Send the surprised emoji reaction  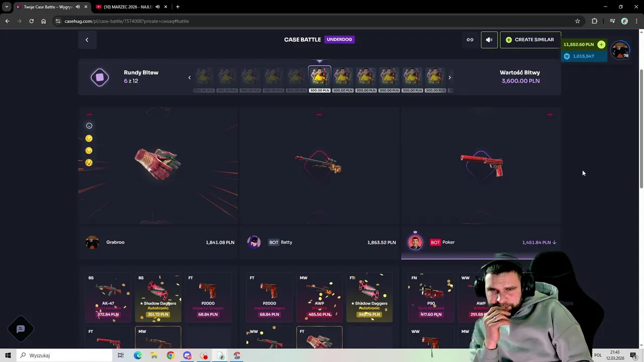(x=89, y=162)
